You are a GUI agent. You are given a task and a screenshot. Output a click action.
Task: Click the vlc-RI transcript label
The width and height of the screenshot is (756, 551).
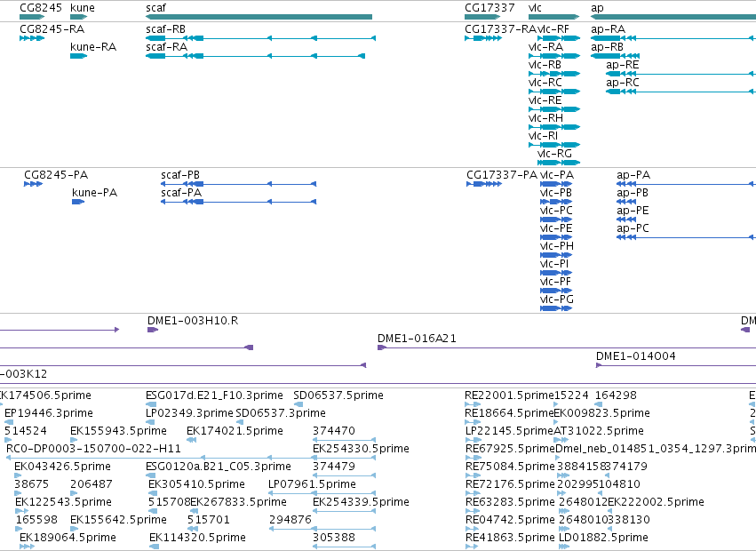tap(544, 136)
